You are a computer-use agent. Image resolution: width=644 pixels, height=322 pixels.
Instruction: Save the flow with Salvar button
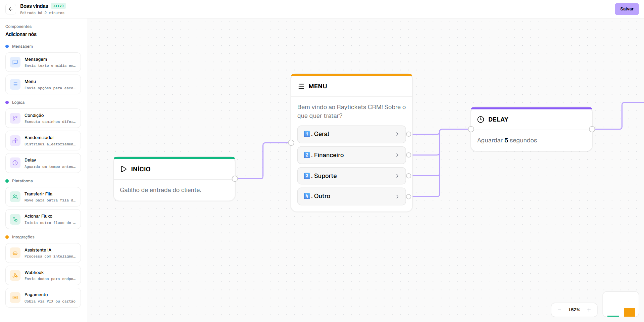click(x=627, y=9)
